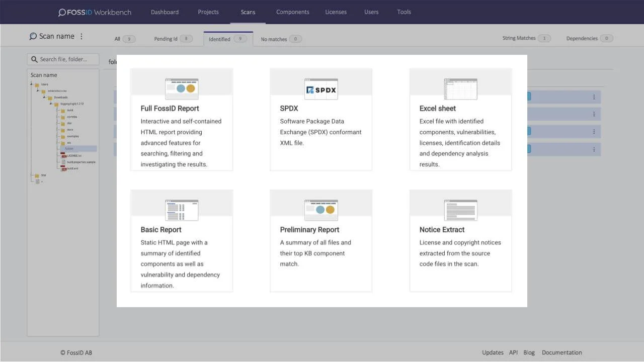Open the kebab menu on the last result row
Screen dimensions: 644x362
[x=593, y=149]
